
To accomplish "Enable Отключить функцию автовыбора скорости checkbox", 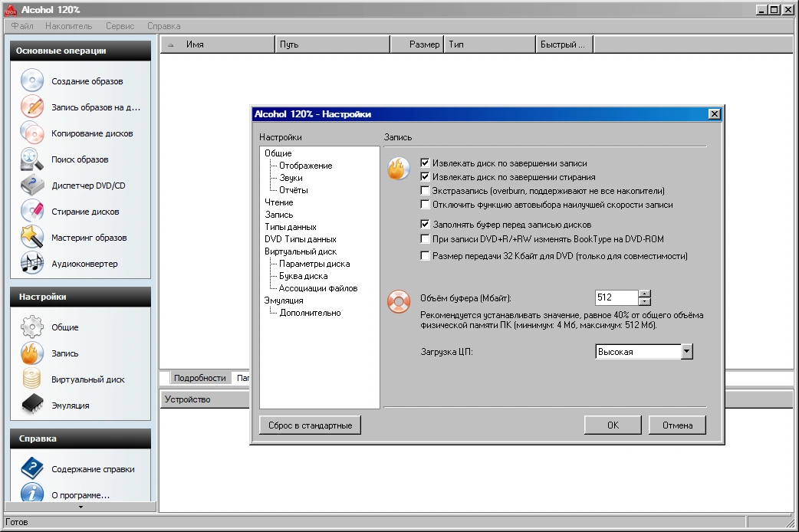I will (x=425, y=205).
